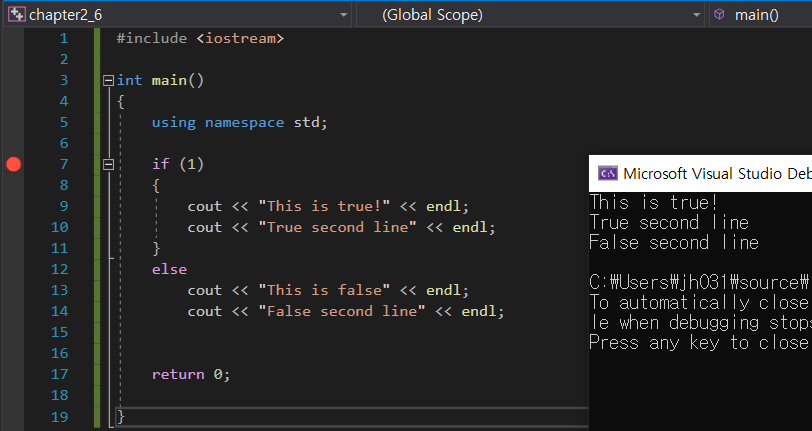Click the "True second line" string literal
Screen dimensions: 812x431
[x=337, y=227]
